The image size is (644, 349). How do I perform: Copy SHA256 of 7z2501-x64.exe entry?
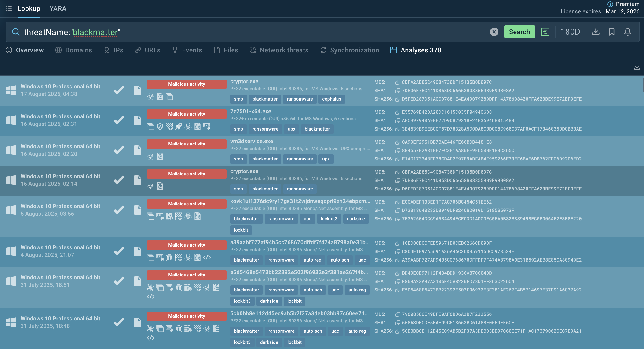[x=398, y=129]
